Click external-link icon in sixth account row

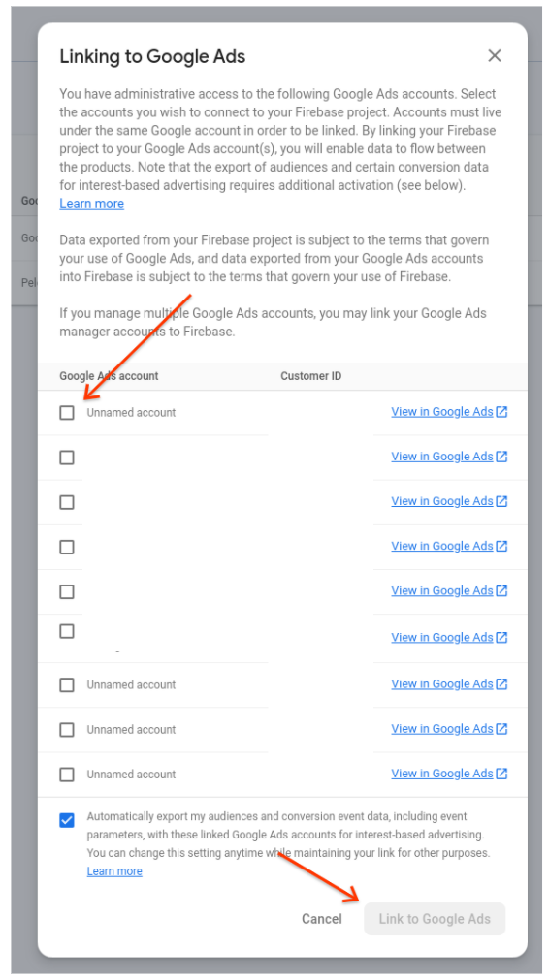pos(501,638)
